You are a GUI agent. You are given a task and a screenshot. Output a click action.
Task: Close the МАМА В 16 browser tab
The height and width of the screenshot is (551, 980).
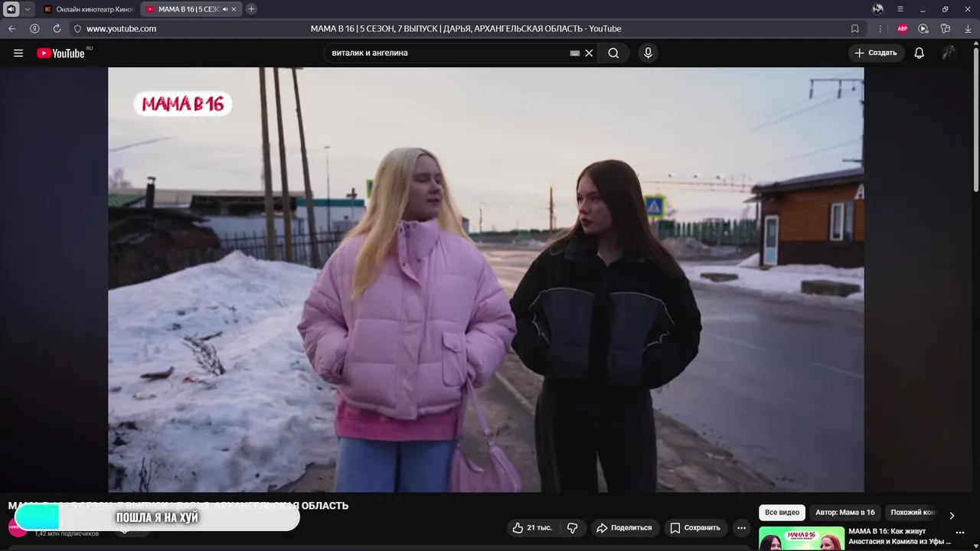click(x=234, y=9)
